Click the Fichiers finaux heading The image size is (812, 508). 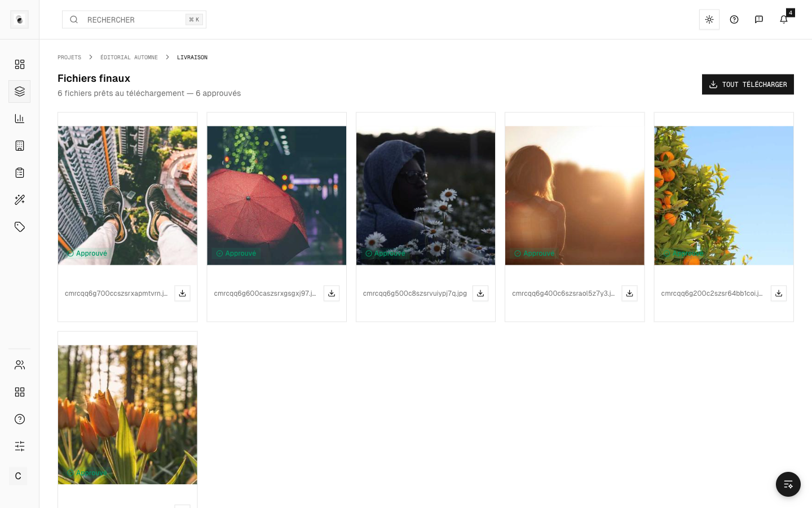click(94, 78)
